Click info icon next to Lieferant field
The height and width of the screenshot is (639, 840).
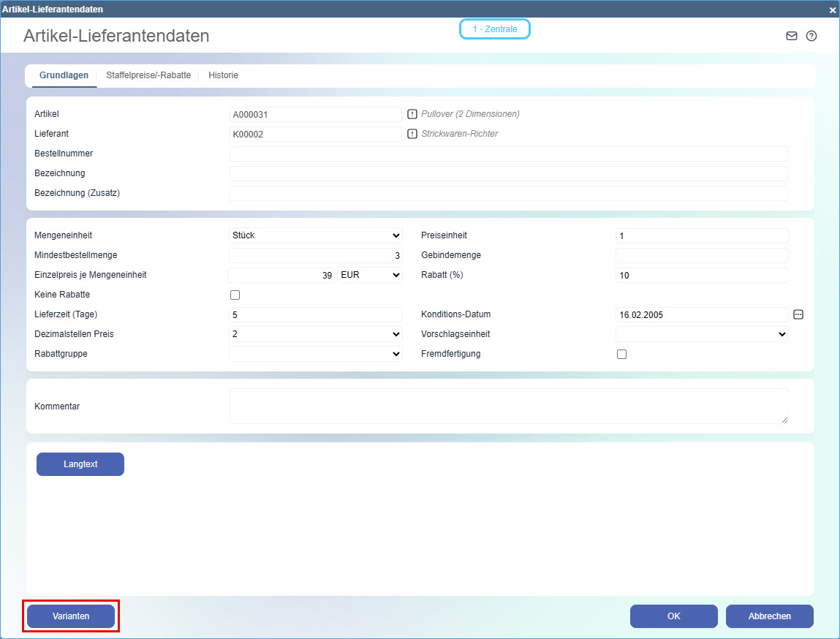412,134
